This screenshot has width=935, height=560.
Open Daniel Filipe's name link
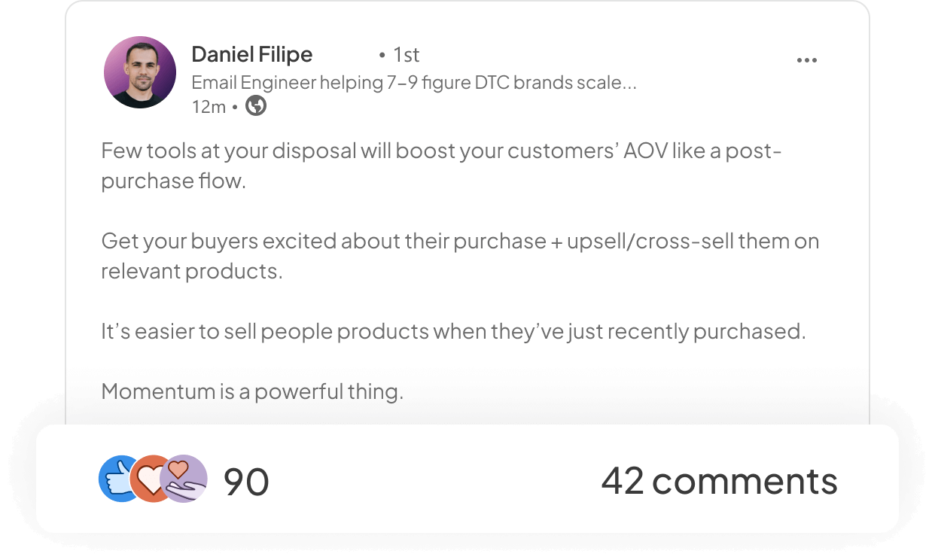[x=252, y=54]
